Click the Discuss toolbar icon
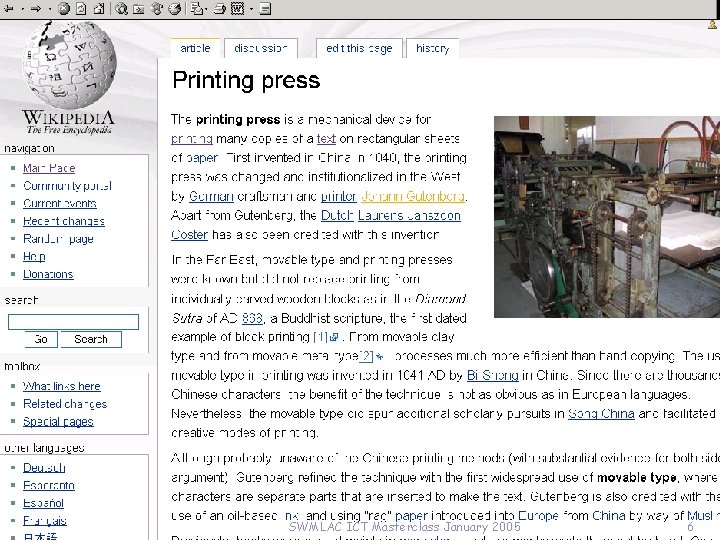The image size is (720, 540). tap(265, 8)
